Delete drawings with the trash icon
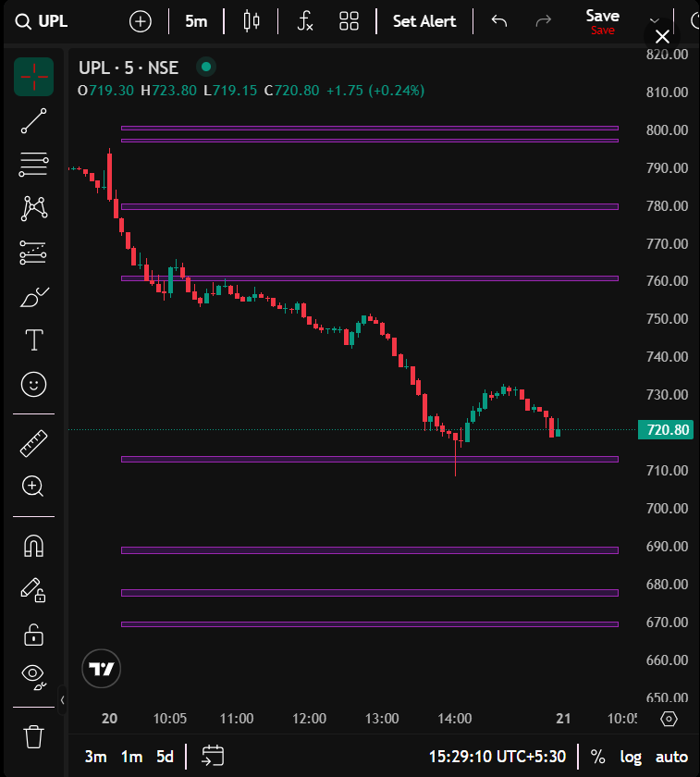700x777 pixels. pyautogui.click(x=33, y=736)
